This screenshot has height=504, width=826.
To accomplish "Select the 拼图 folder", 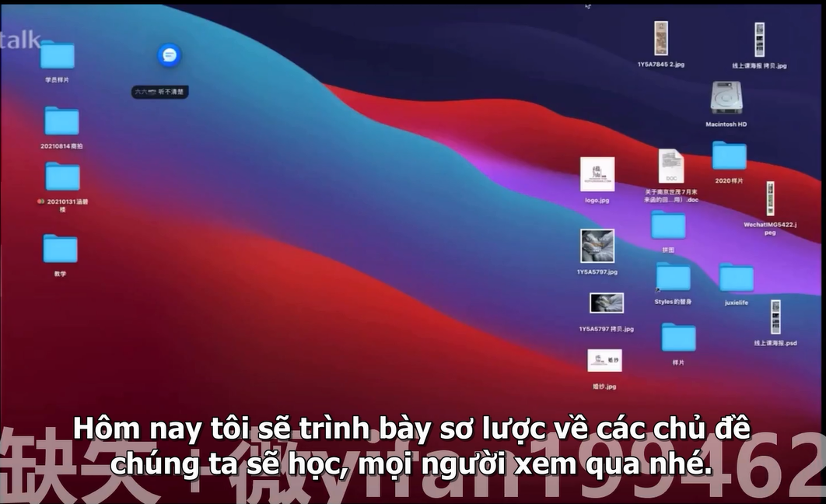I will point(668,226).
